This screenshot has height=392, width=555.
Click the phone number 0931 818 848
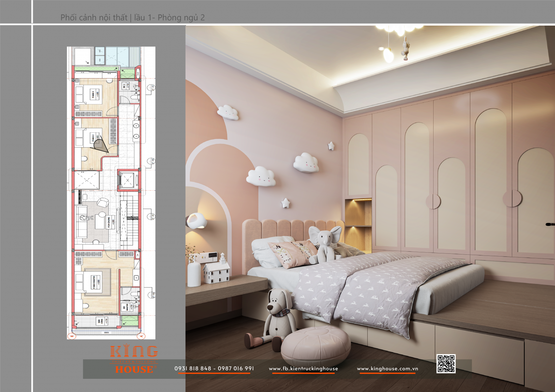193,368
